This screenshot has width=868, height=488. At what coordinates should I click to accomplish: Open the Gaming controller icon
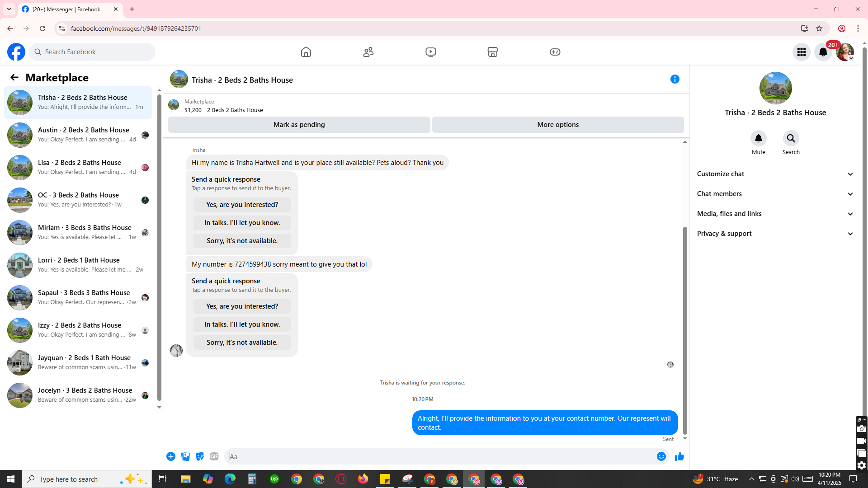point(555,52)
